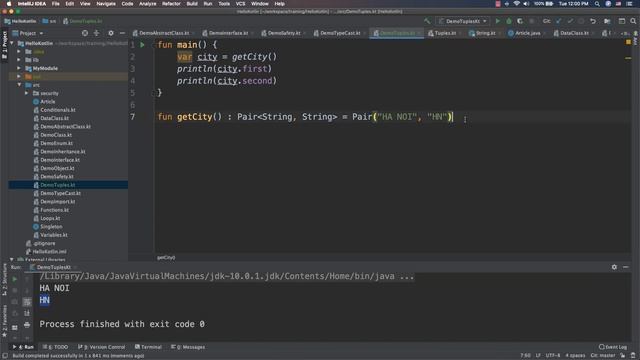Screen dimensions: 640x360
Task: Open Project panel settings gear
Action: pyautogui.click(x=111, y=33)
